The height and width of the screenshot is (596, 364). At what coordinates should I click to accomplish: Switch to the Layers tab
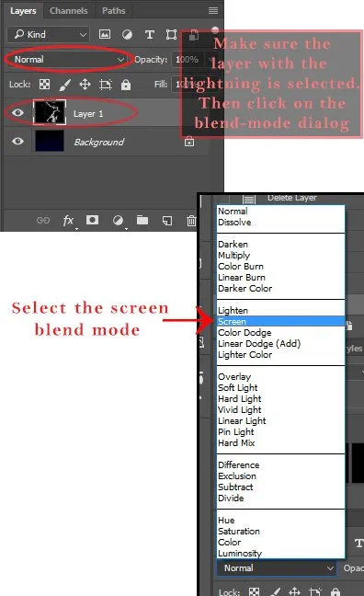click(x=23, y=11)
